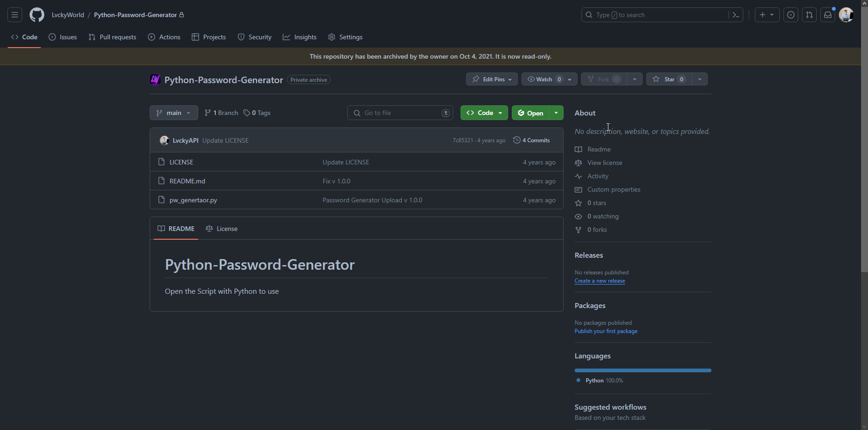
Task: Open the pw_genertaor.py file
Action: (193, 200)
